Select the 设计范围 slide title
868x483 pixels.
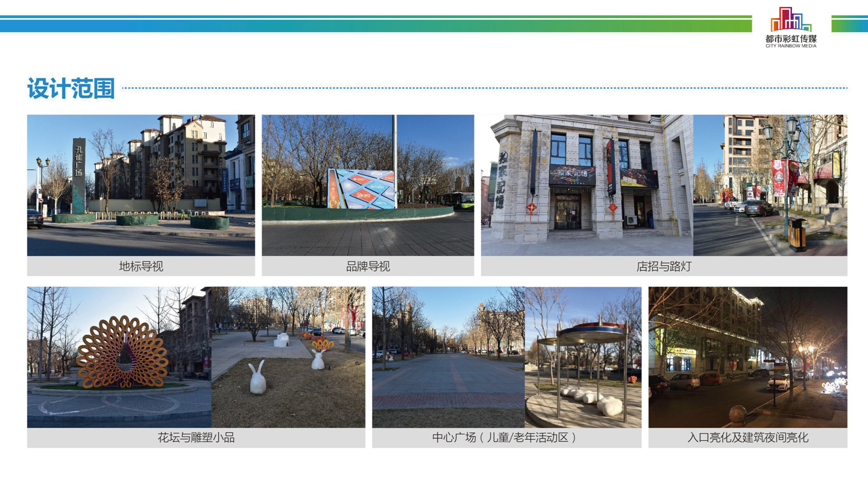pyautogui.click(x=71, y=89)
